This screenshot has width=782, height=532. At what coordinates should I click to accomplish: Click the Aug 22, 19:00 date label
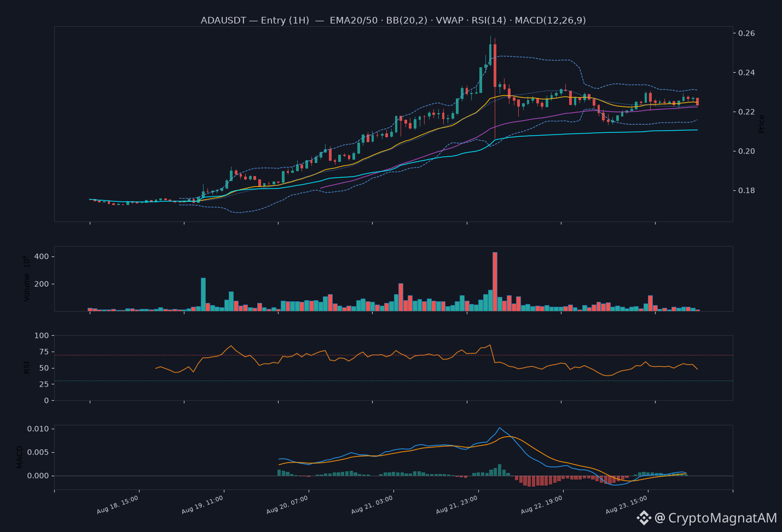[x=542, y=505]
